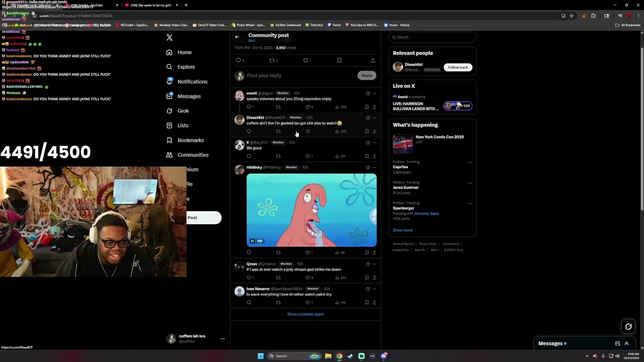This screenshot has width=644, height=362.
Task: Open the Capriles trending topic
Action: 400,167
